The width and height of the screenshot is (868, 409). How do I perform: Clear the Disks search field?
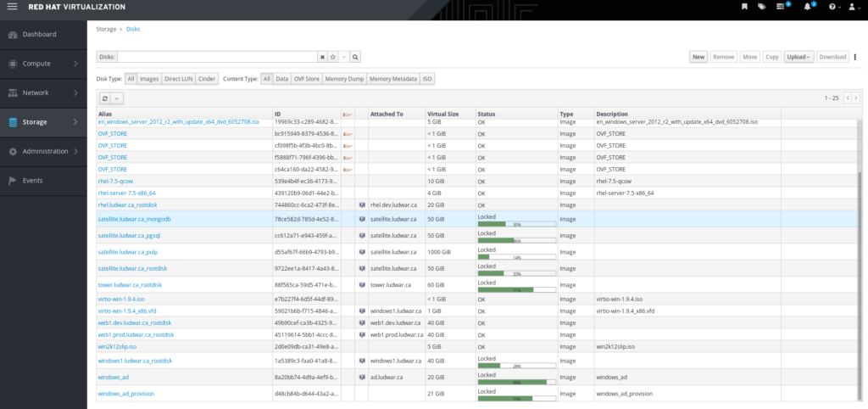[x=322, y=57]
